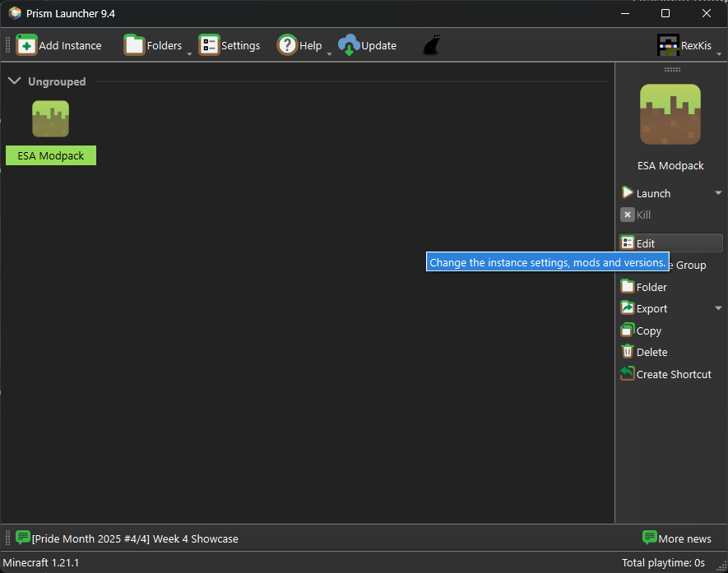Delete the selected instance

pyautogui.click(x=651, y=352)
